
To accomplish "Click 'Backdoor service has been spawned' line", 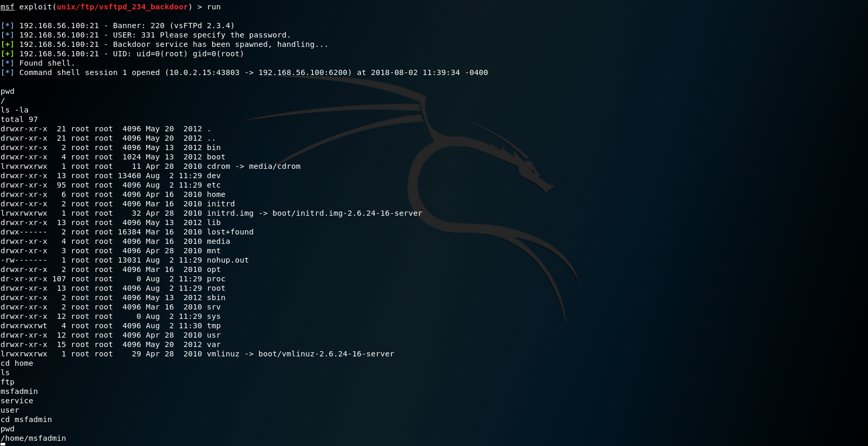I will click(x=165, y=44).
